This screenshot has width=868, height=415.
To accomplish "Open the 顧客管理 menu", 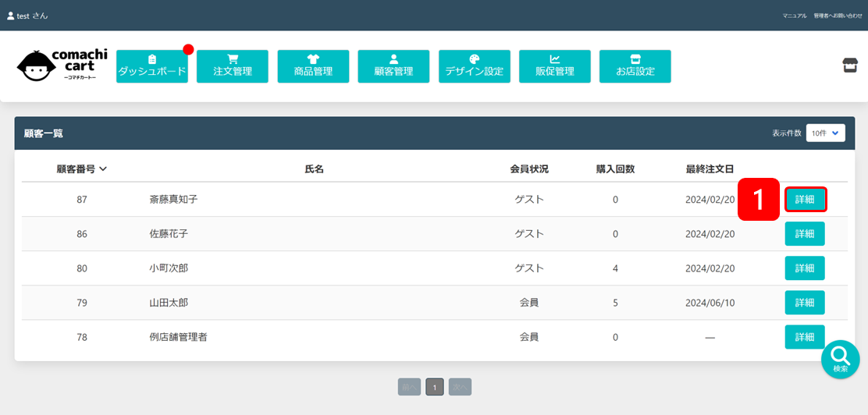I will pyautogui.click(x=393, y=66).
